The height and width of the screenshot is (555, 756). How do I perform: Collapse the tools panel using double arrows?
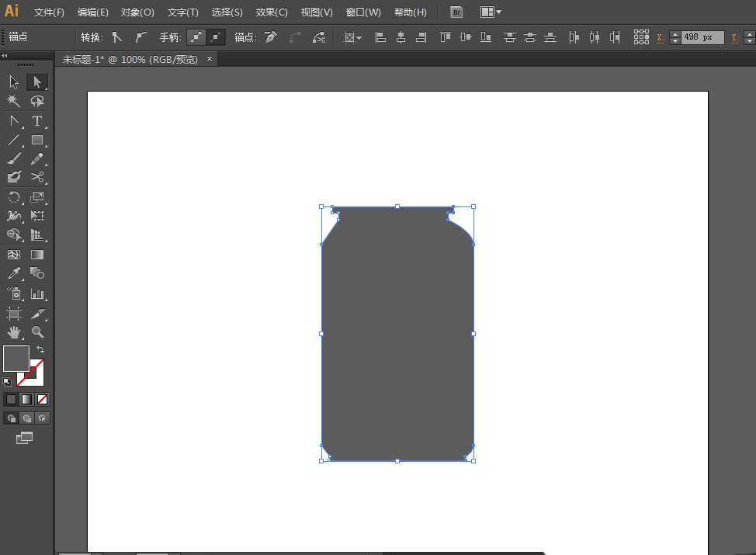(5, 55)
